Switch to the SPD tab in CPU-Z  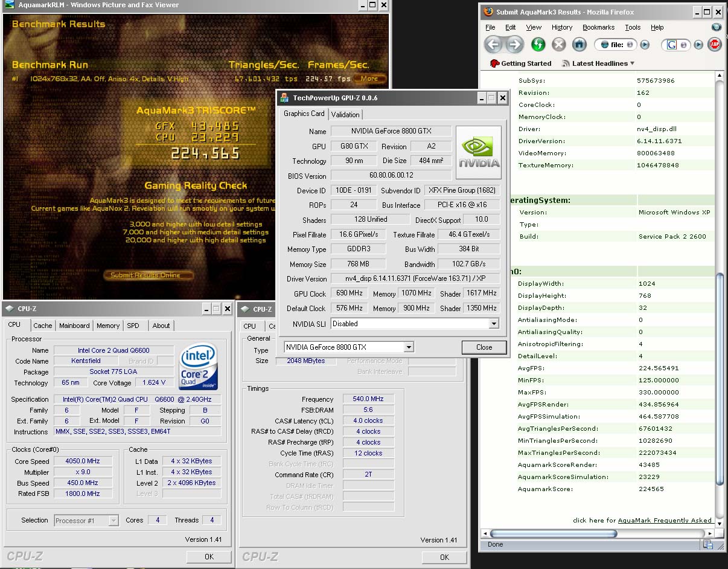point(133,326)
